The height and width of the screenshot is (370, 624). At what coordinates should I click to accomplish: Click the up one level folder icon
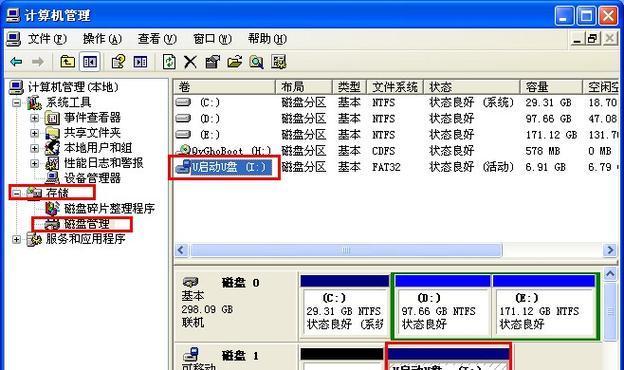click(67, 62)
